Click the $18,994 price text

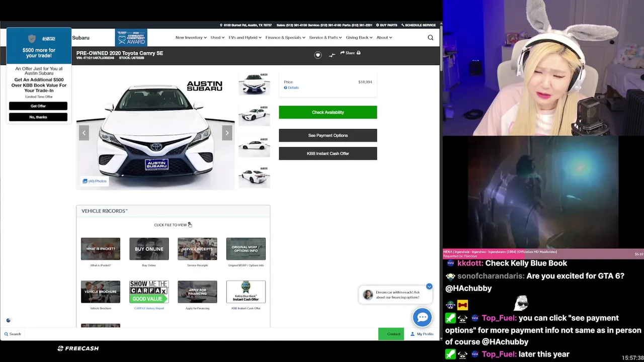tap(365, 82)
